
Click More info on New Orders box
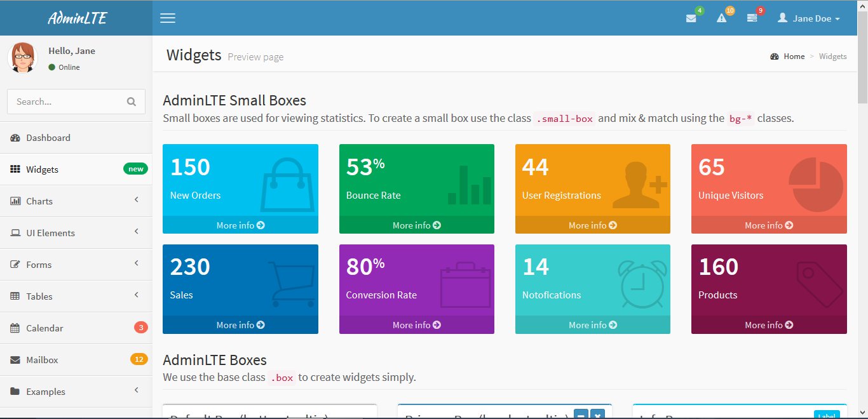240,225
